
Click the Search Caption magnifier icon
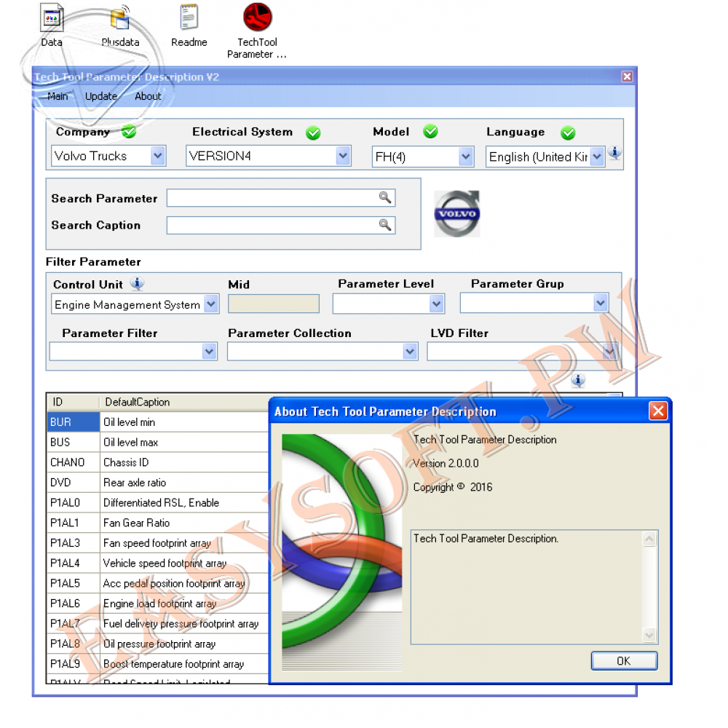click(x=385, y=225)
